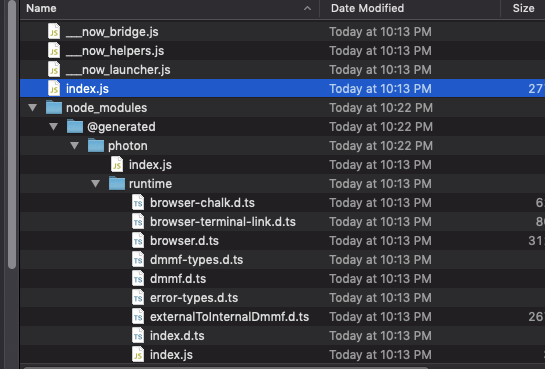545x369 pixels.
Task: Select the index.js name under photon
Action: 150,165
